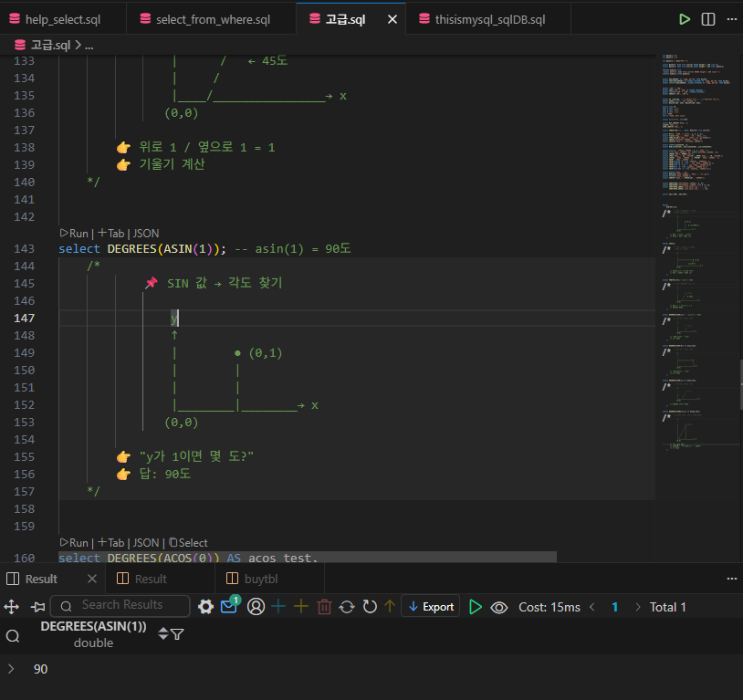Screen dimensions: 743x700
Task: Click Select codelens above the ACOS query
Action: point(189,543)
